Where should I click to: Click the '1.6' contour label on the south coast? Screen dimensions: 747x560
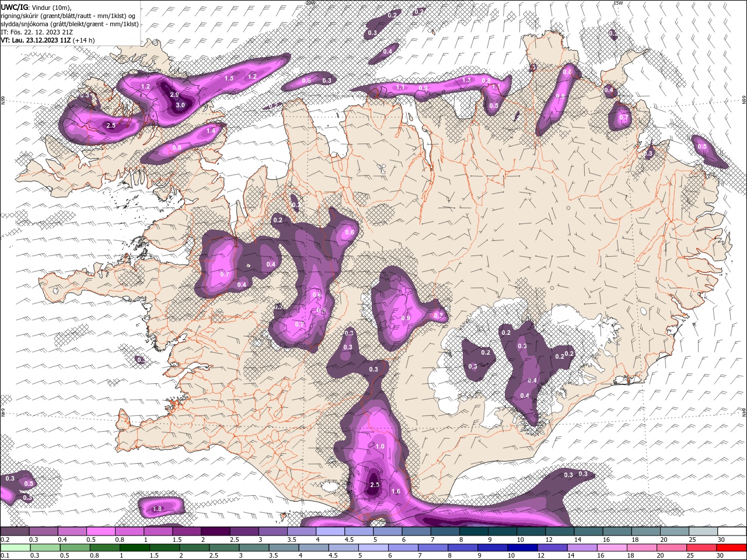[396, 491]
